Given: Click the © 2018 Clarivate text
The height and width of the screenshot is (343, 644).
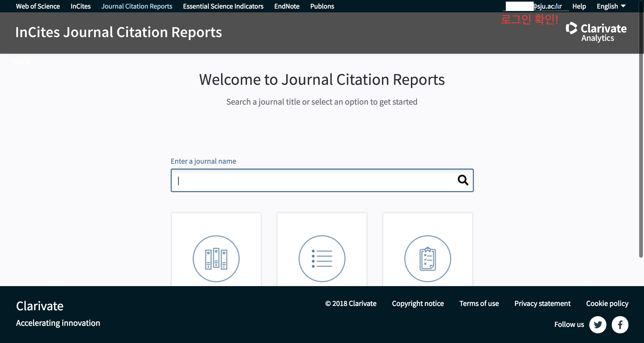Looking at the screenshot, I should [x=351, y=304].
